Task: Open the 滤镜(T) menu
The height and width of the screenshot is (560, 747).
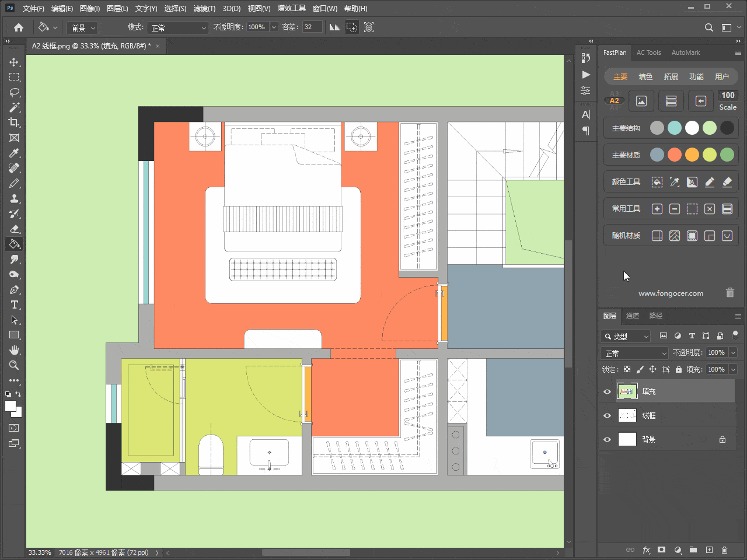Action: click(204, 8)
